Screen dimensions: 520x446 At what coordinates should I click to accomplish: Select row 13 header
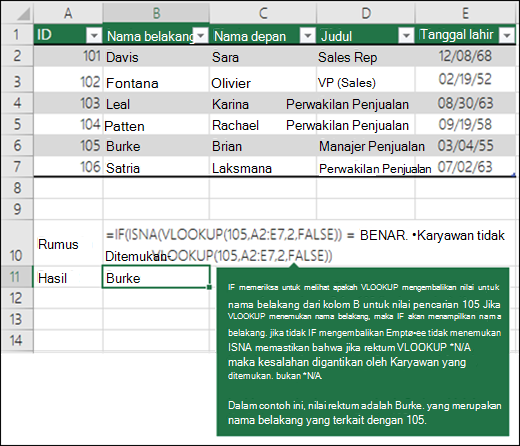(x=17, y=319)
